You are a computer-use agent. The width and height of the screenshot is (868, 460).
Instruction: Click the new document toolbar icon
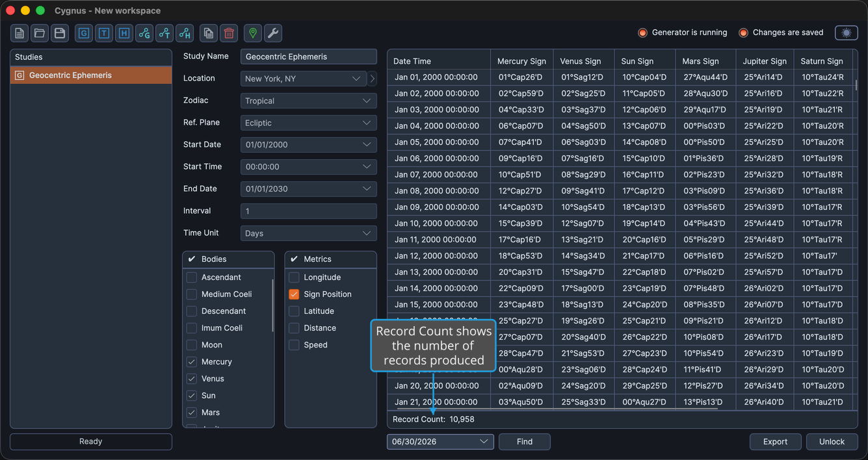pos(20,33)
